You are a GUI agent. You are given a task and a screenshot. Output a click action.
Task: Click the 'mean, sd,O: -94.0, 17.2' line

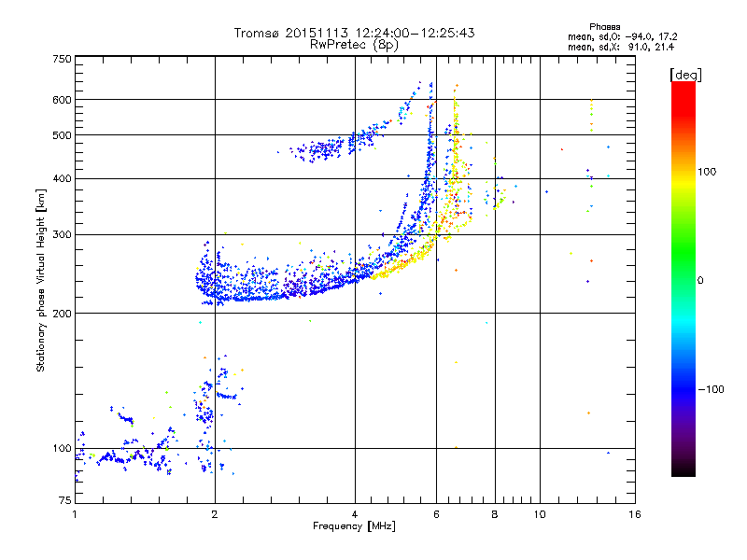(622, 36)
